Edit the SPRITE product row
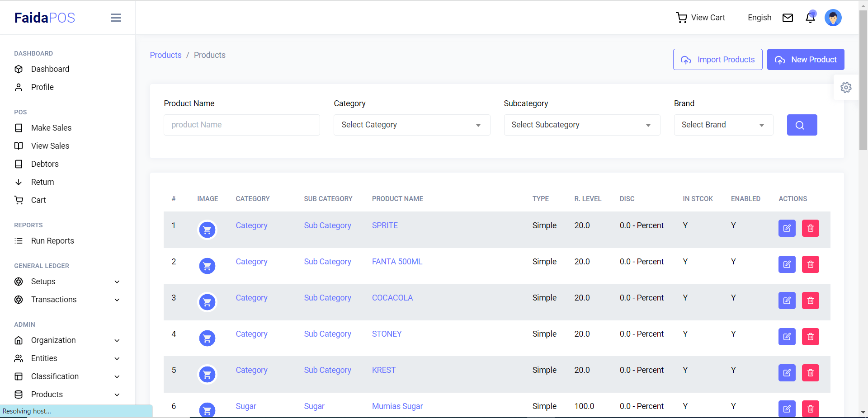The image size is (868, 418). coord(787,228)
